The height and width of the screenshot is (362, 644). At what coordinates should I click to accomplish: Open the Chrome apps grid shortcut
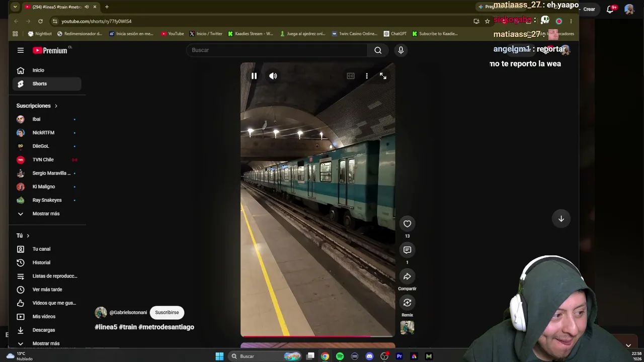[x=15, y=34]
